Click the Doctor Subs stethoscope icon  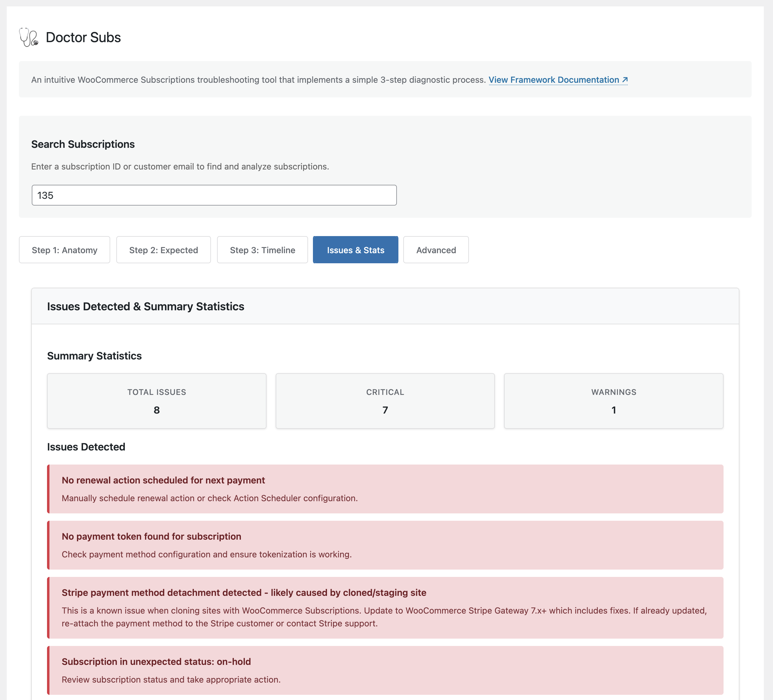pyautogui.click(x=28, y=38)
